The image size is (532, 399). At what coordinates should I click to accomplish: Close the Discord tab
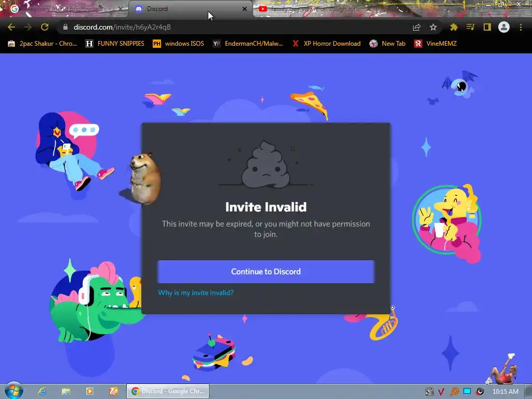tap(244, 9)
